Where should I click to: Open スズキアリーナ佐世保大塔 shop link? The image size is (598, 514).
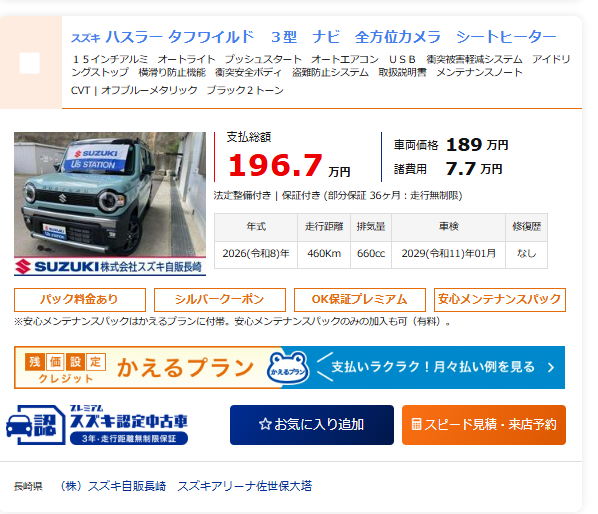[244, 486]
